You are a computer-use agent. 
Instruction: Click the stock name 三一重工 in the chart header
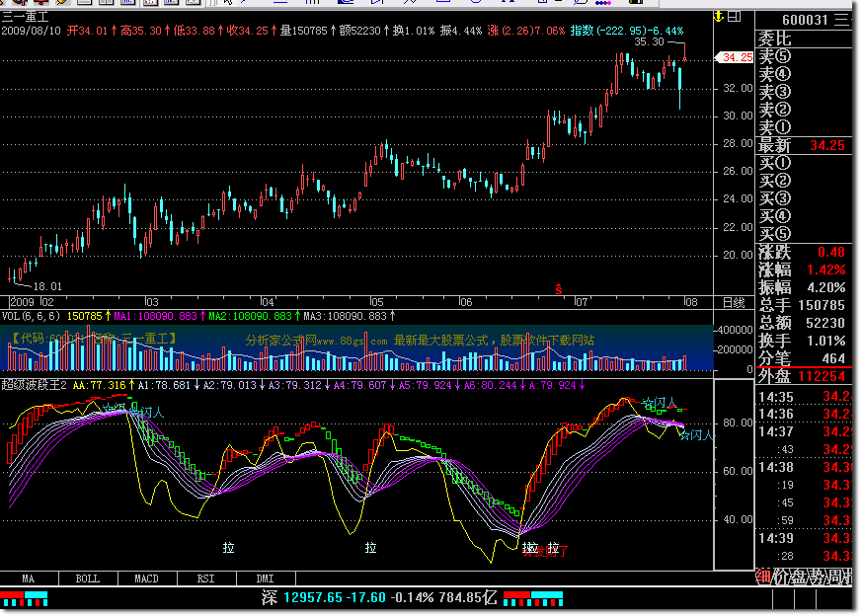click(26, 17)
